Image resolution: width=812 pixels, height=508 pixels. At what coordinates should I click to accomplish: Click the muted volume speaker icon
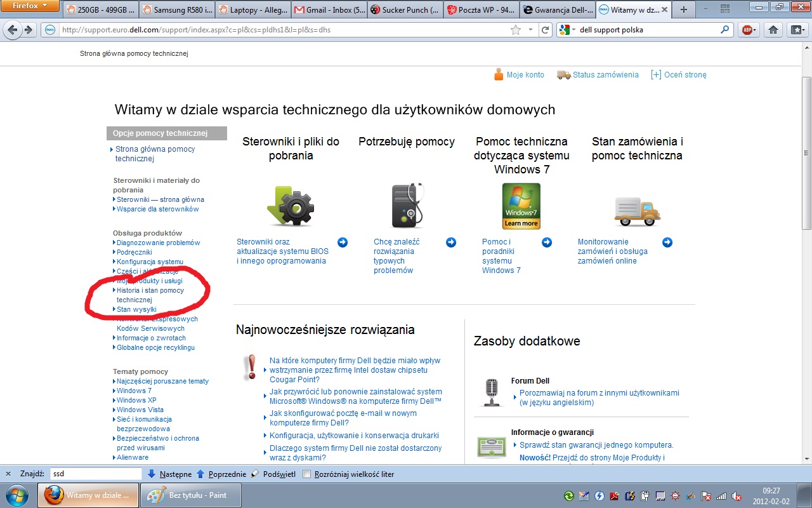pyautogui.click(x=736, y=496)
